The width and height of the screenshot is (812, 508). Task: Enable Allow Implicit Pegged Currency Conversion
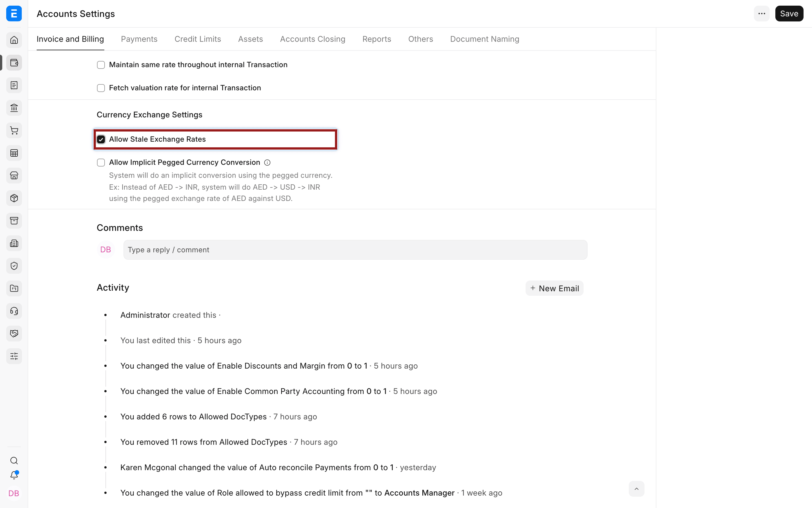101,163
